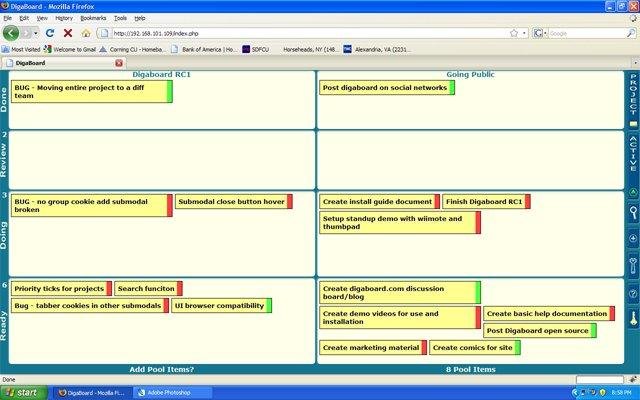The width and height of the screenshot is (640, 400).
Task: Switch to Adobe Photoshop in taskbar
Action: (171, 393)
